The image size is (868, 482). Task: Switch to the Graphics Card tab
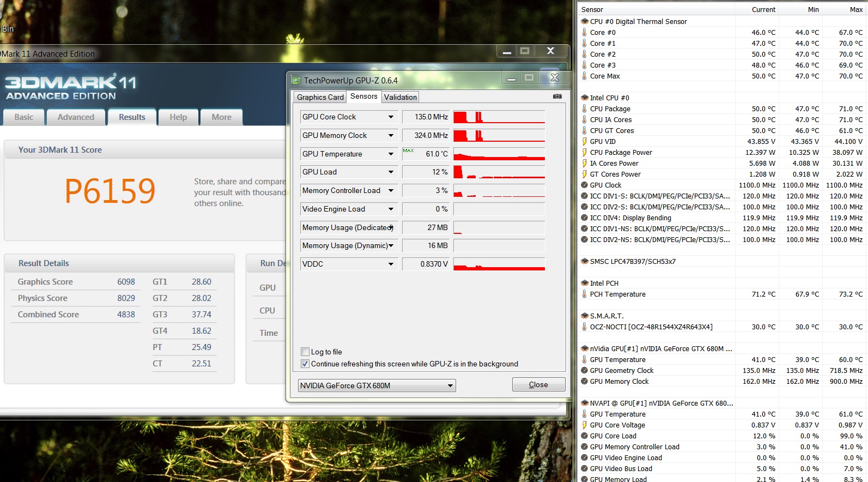[320, 97]
